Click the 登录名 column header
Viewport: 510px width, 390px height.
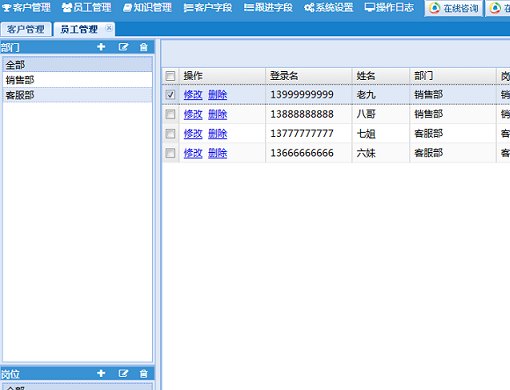pos(308,76)
